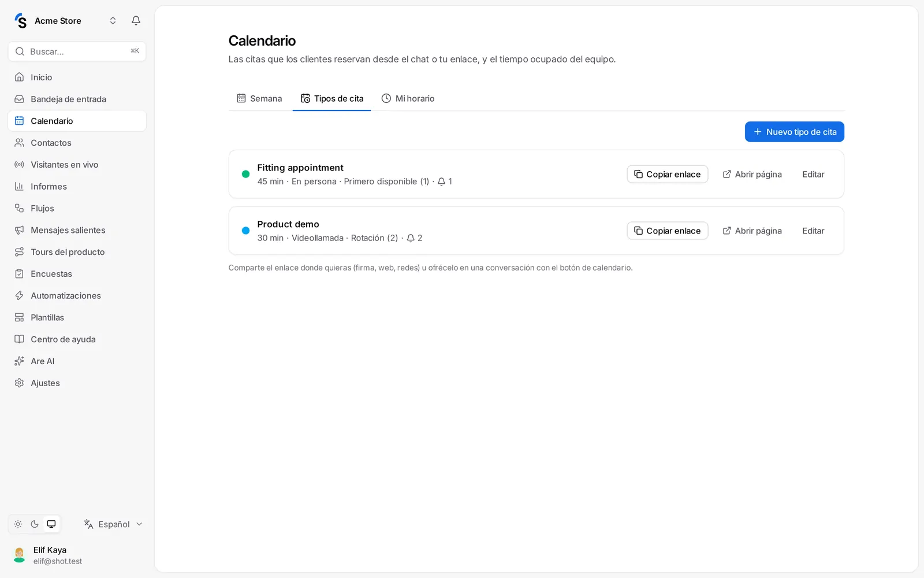Image resolution: width=924 pixels, height=578 pixels.
Task: Copy link for Fitting appointment
Action: (x=668, y=174)
